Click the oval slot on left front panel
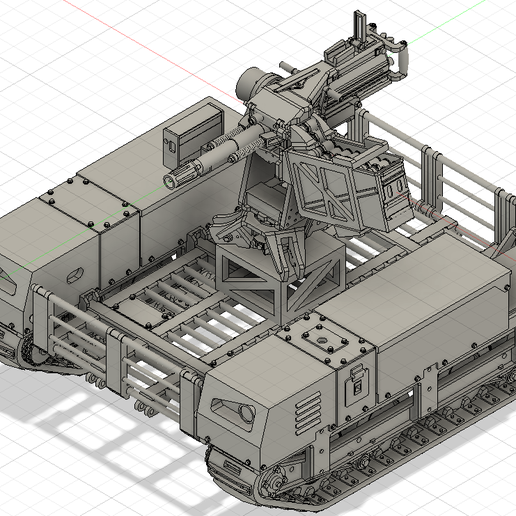The height and width of the screenshot is (516, 516). [x=76, y=275]
